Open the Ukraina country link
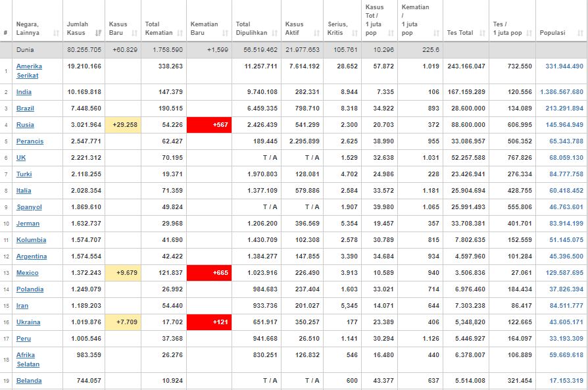 [28, 322]
